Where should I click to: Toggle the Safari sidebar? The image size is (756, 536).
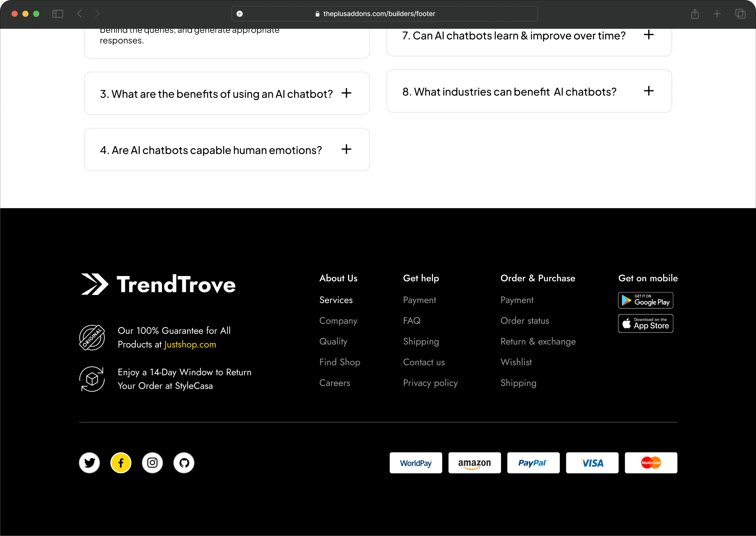[x=58, y=14]
